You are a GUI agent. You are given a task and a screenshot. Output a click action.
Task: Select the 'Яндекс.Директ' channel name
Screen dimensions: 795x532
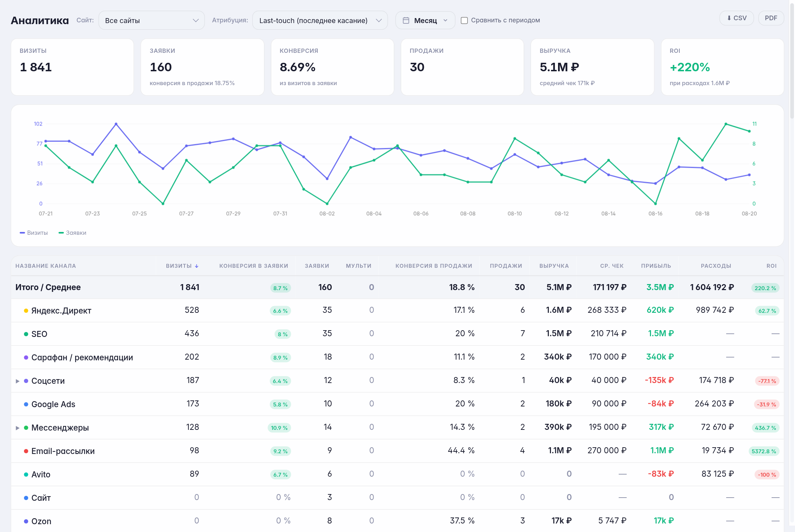[61, 311]
